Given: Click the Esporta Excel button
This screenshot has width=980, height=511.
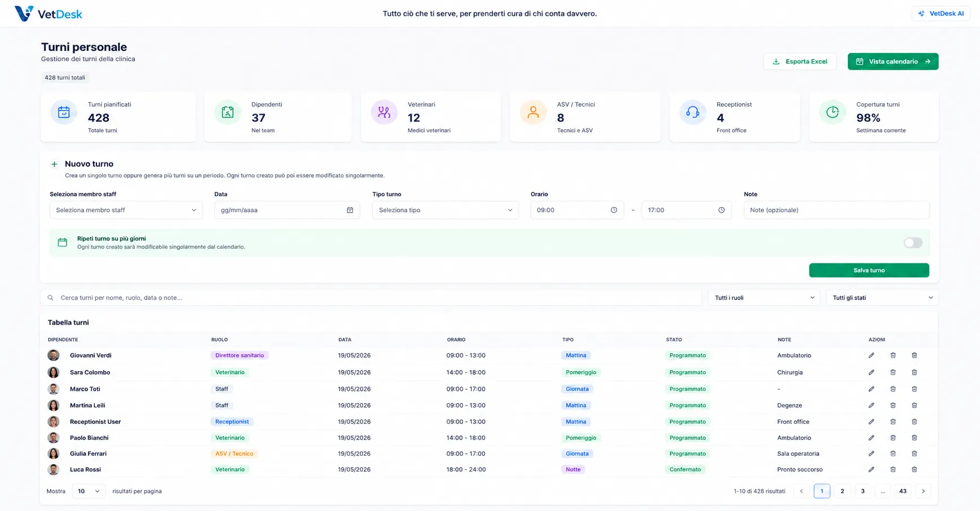Looking at the screenshot, I should pos(800,61).
